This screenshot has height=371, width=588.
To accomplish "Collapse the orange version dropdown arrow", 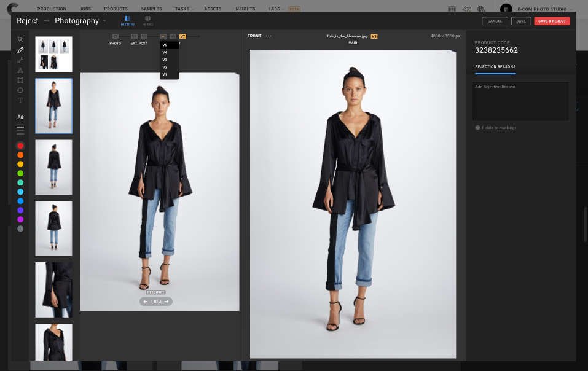I will 163,36.
